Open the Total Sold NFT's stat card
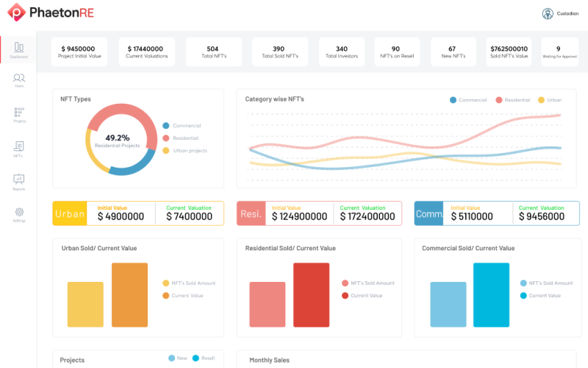Image resolution: width=588 pixels, height=368 pixels. (x=280, y=52)
